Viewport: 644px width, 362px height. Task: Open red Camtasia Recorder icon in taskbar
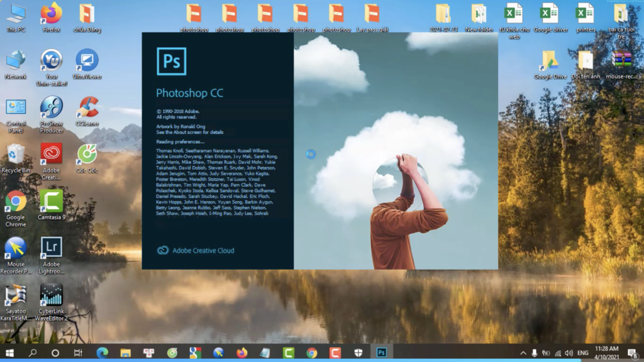(335, 353)
